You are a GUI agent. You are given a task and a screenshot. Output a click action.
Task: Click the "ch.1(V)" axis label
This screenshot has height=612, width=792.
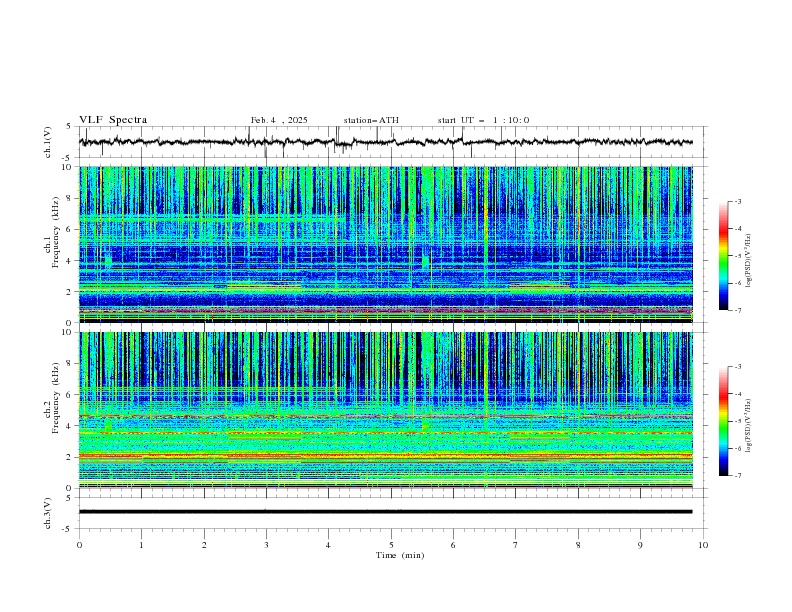click(x=48, y=142)
